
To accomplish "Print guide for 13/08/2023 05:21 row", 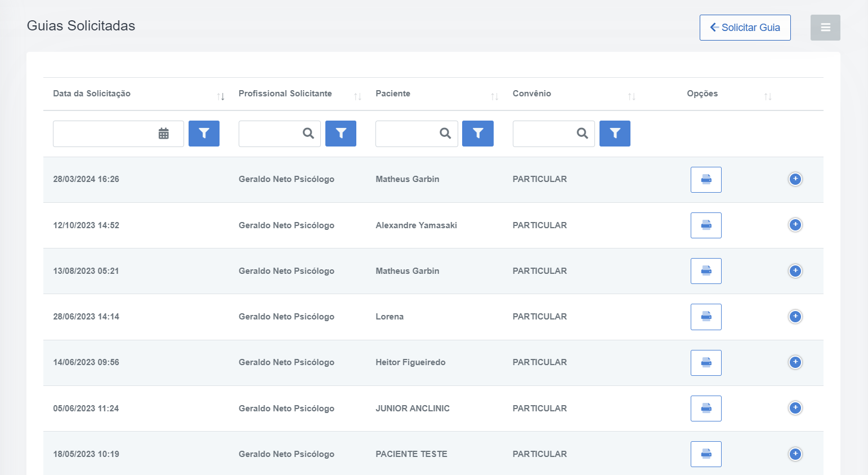I will coord(706,271).
